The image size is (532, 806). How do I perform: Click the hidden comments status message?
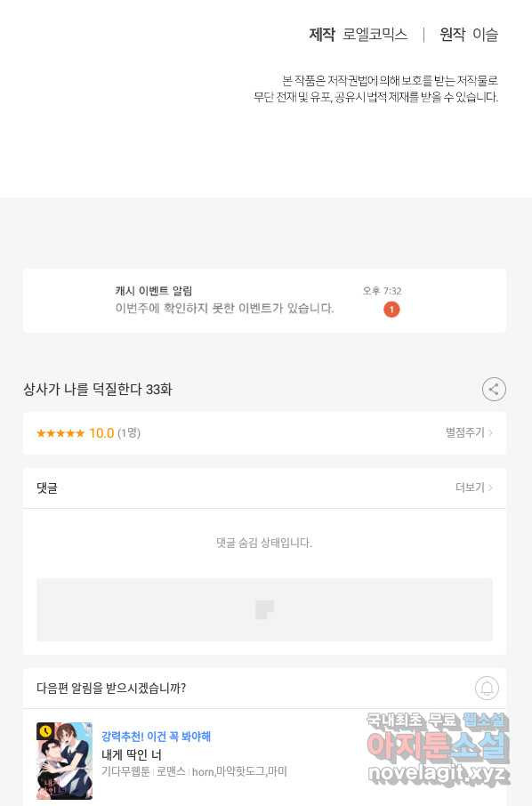[x=264, y=543]
